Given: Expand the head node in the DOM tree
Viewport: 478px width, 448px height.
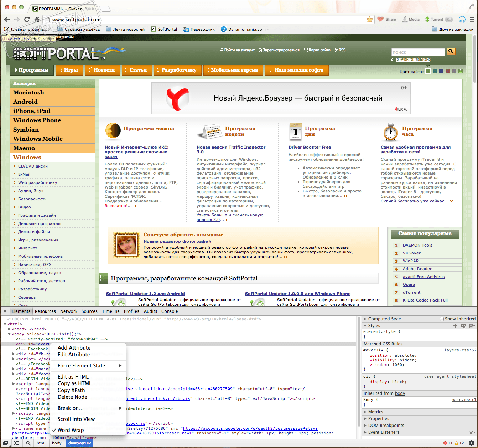Looking at the screenshot, I should [9, 329].
